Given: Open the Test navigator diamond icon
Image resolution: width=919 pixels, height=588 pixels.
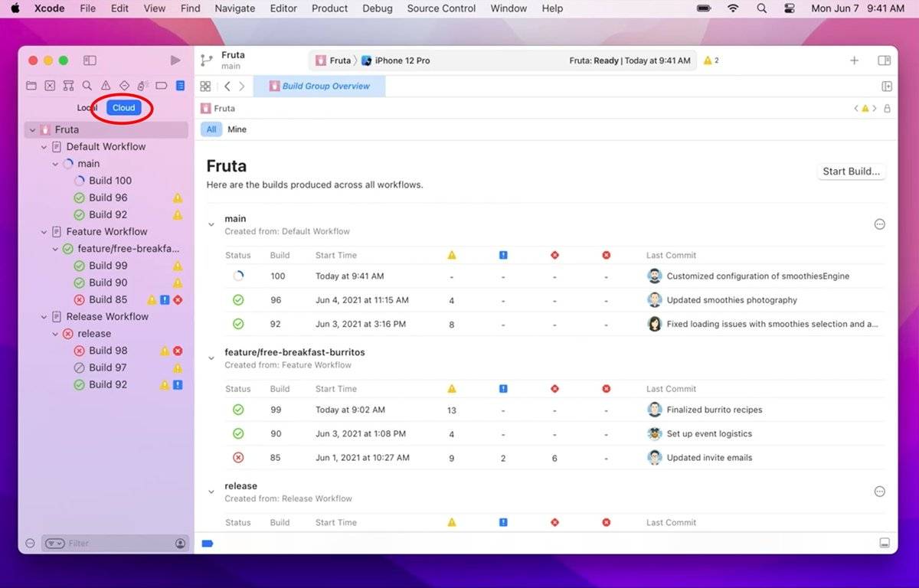Looking at the screenshot, I should pyautogui.click(x=124, y=86).
